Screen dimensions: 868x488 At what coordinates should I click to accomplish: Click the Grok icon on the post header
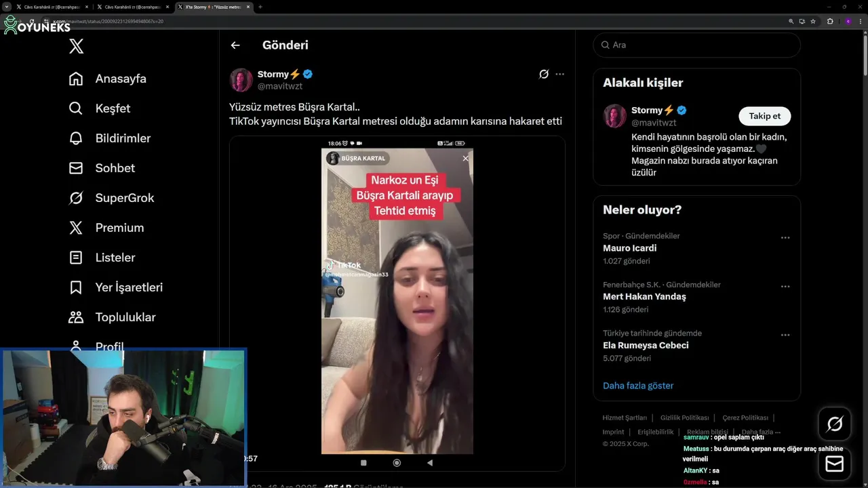[x=543, y=74]
